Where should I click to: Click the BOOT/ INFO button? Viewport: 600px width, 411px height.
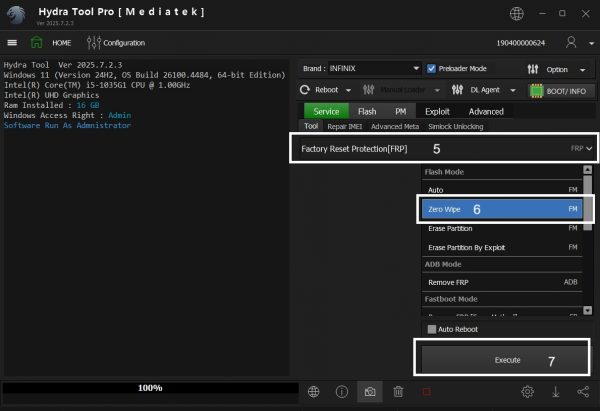click(562, 91)
